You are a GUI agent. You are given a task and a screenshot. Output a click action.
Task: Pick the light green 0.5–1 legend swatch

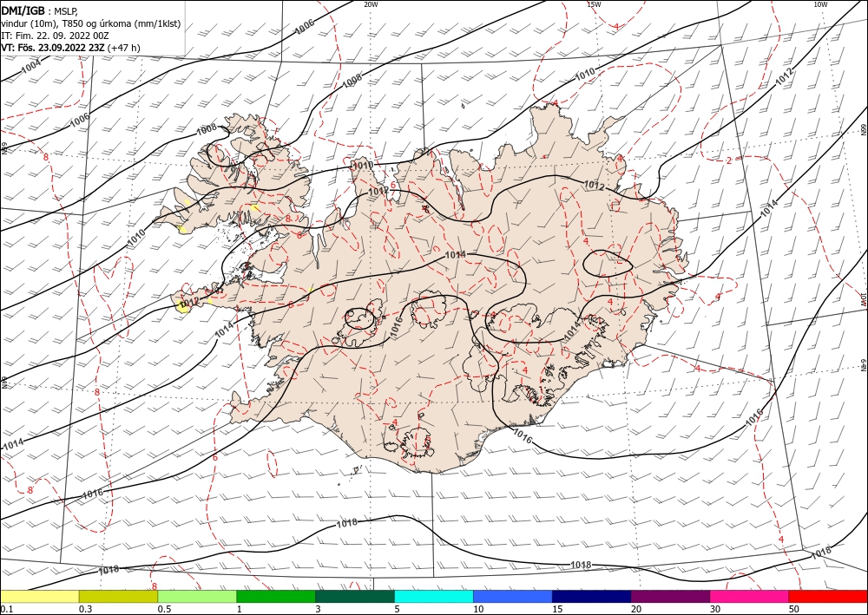pyautogui.click(x=197, y=597)
